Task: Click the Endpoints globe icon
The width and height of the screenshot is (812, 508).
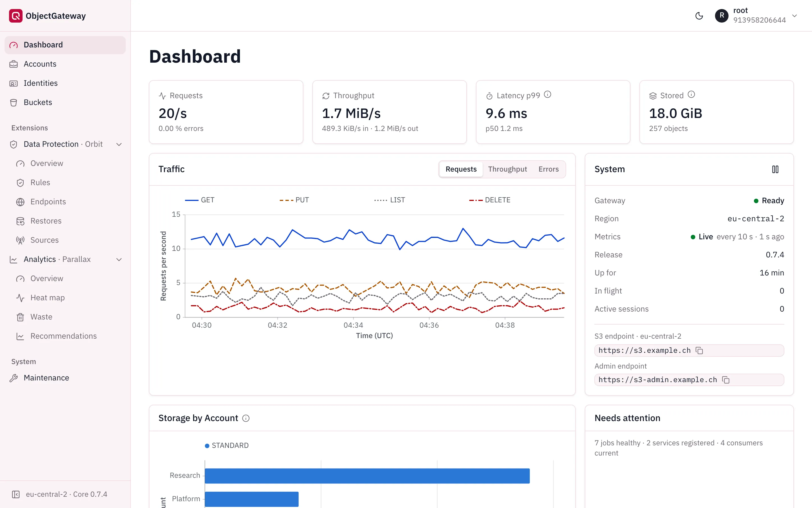Action: click(x=21, y=202)
